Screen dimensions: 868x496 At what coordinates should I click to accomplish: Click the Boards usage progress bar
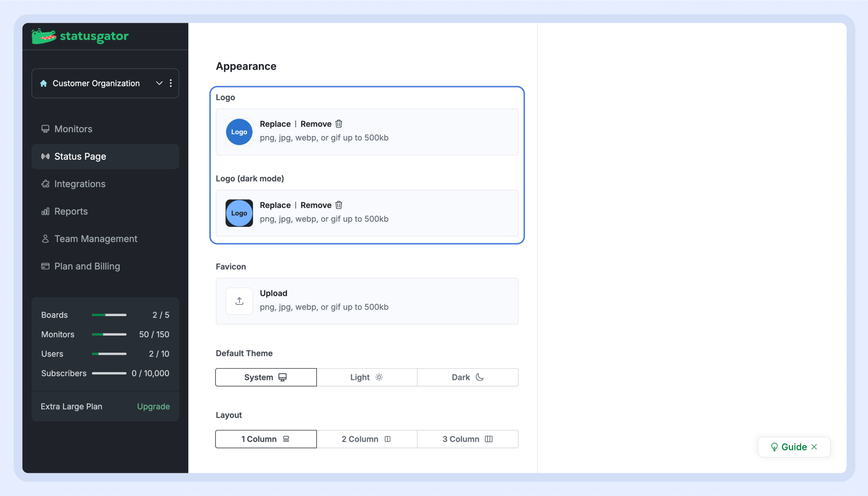click(109, 315)
